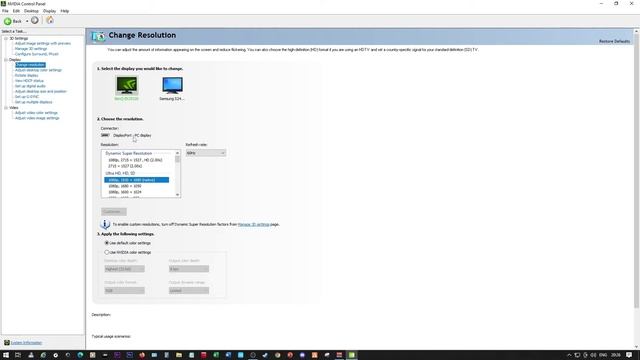This screenshot has width=640, height=360.
Task: Select 1080p, 1680 x 1050 resolution
Action: pyautogui.click(x=125, y=186)
